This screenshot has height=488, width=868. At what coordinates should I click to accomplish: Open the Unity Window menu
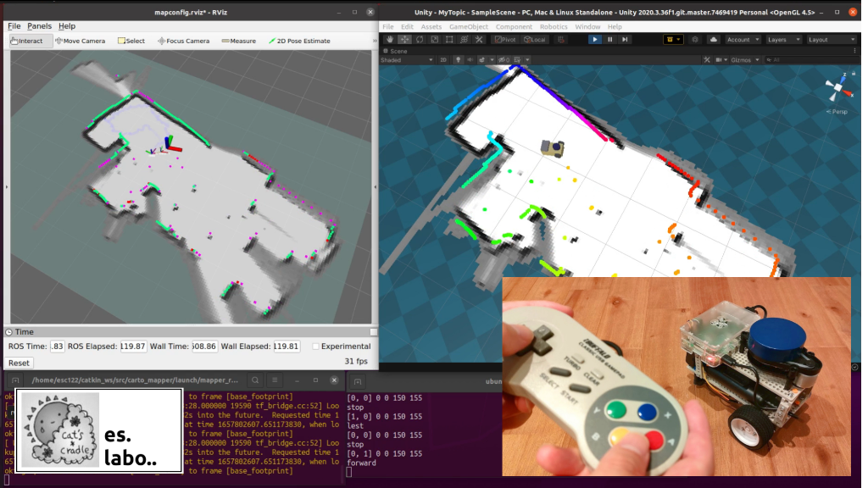click(x=587, y=26)
